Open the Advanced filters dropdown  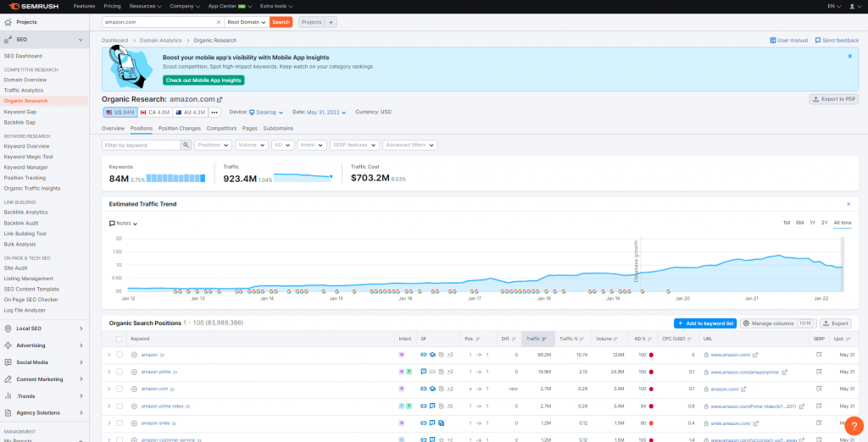(x=409, y=145)
